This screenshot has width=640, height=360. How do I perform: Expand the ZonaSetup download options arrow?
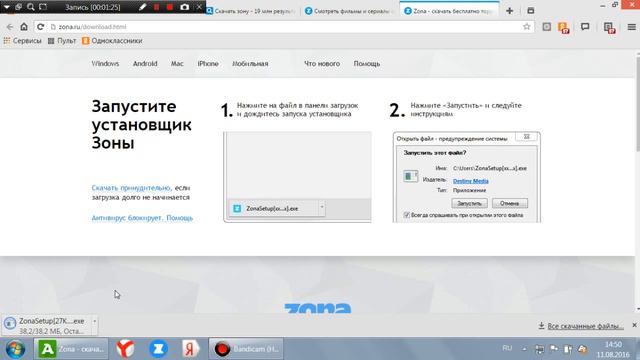[x=94, y=322]
